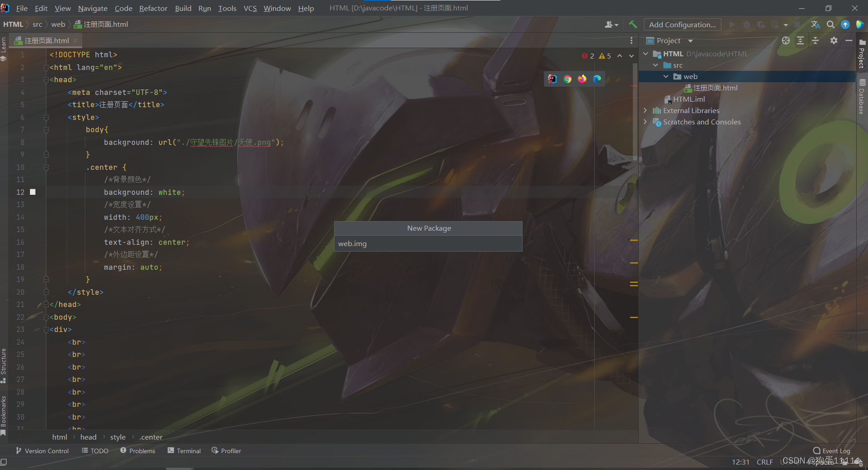Fold the style tag on line 6
Image resolution: width=868 pixels, height=470 pixels.
point(46,118)
